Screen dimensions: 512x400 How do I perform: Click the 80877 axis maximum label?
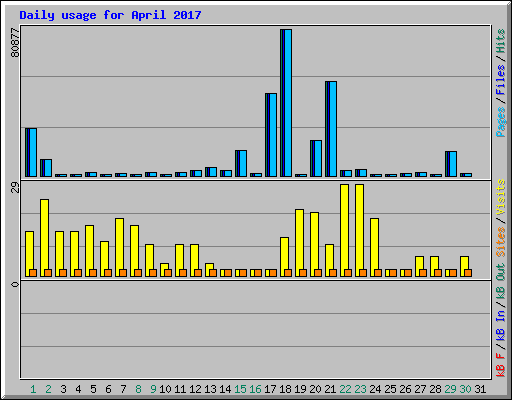(x=15, y=42)
